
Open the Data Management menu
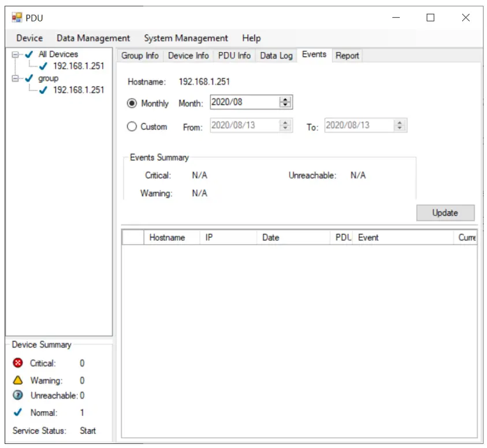[x=93, y=38]
